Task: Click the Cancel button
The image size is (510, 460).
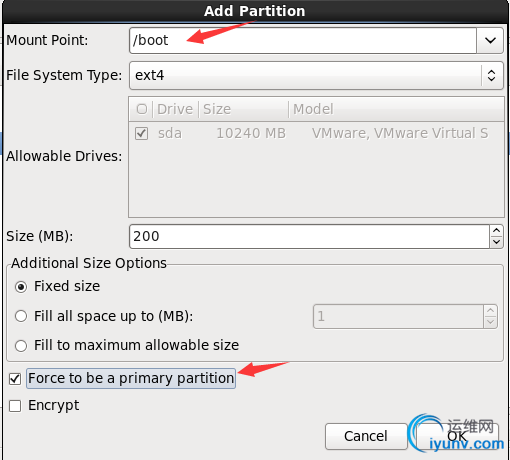Action: click(x=366, y=436)
